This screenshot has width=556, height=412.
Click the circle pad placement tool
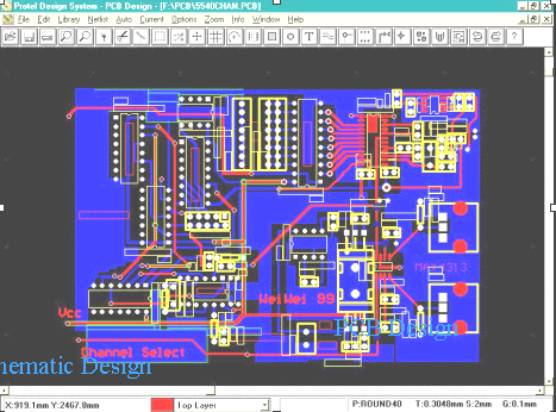pyautogui.click(x=290, y=37)
